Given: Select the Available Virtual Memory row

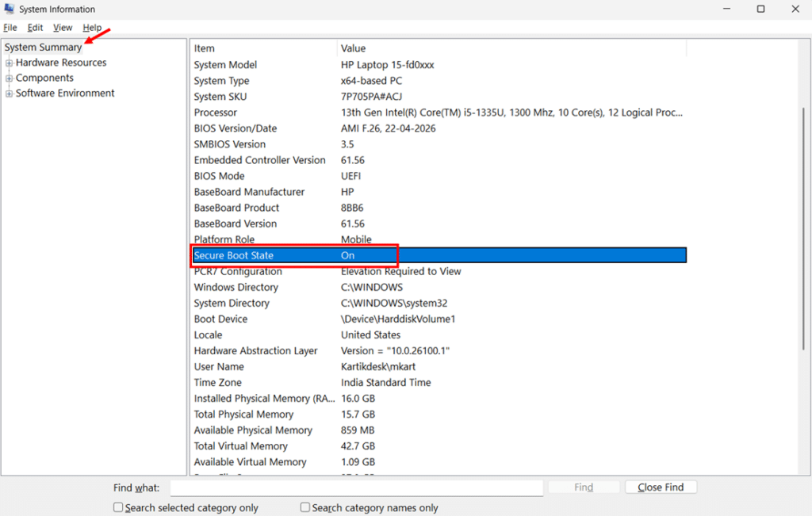Looking at the screenshot, I should [439, 462].
